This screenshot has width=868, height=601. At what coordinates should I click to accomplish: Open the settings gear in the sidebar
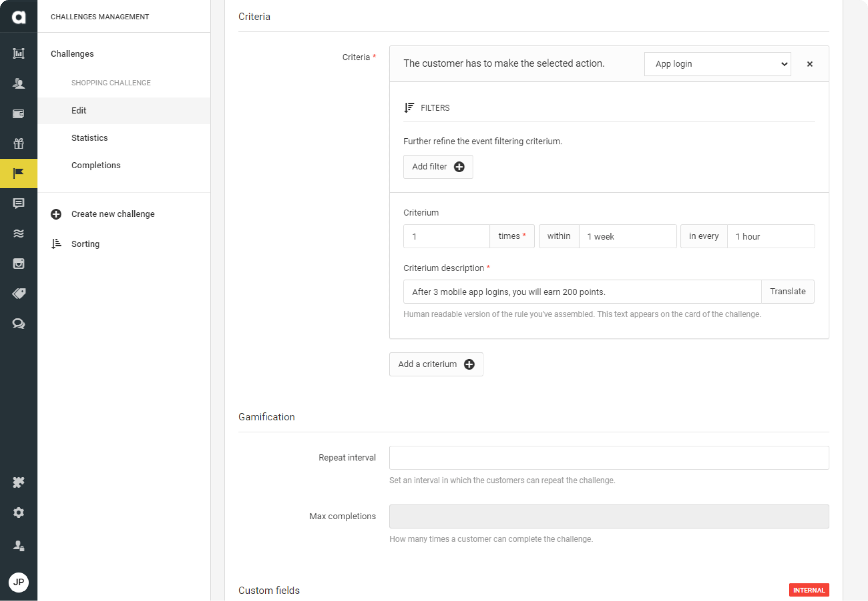(x=19, y=512)
